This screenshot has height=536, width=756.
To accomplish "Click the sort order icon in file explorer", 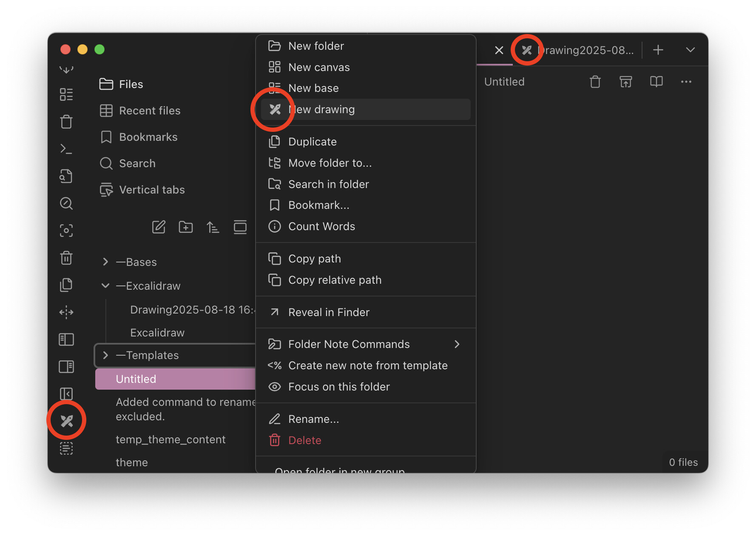I will 213,227.
